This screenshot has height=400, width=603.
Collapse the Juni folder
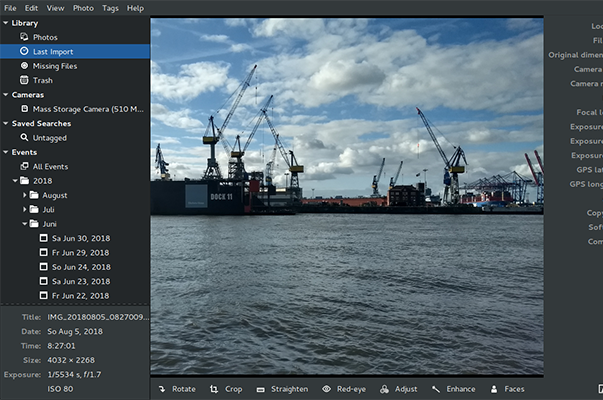[x=26, y=224]
